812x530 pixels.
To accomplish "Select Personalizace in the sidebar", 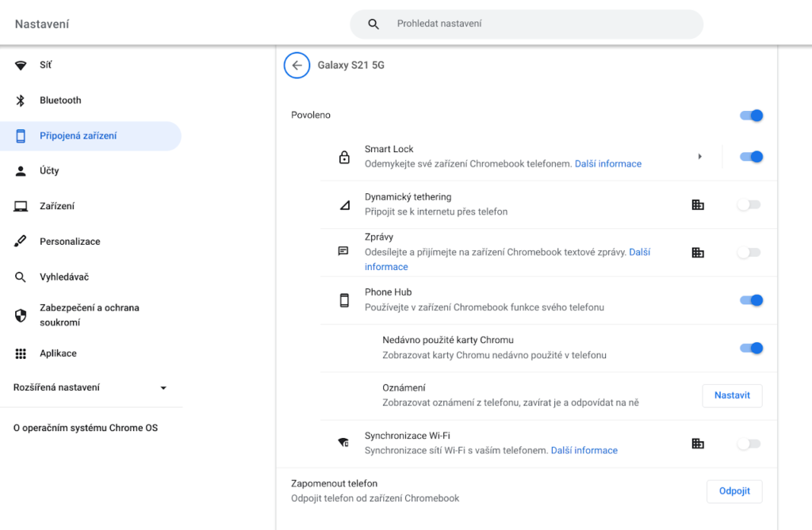I will coord(70,242).
